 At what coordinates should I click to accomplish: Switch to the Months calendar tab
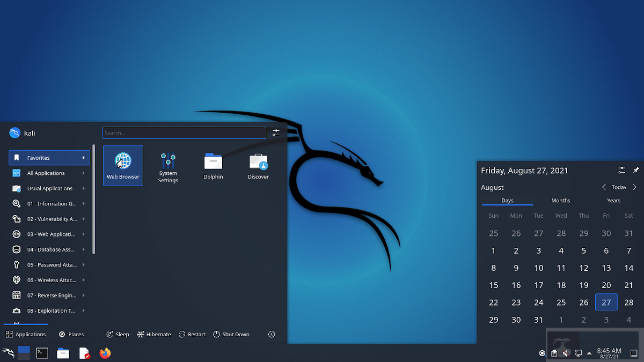pyautogui.click(x=560, y=200)
